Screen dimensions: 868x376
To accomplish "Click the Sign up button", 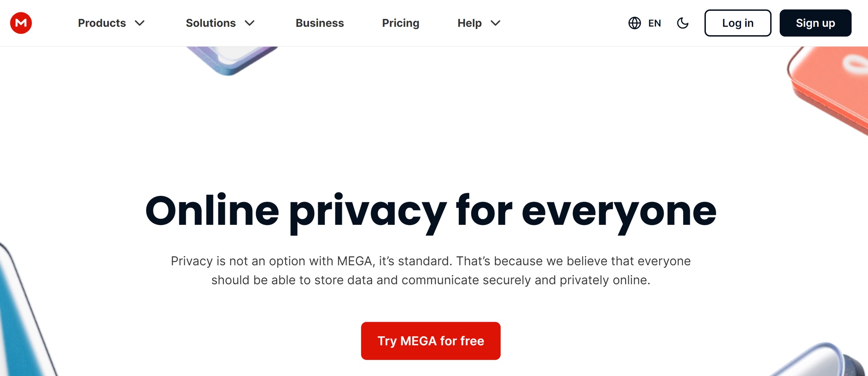I will [x=815, y=23].
